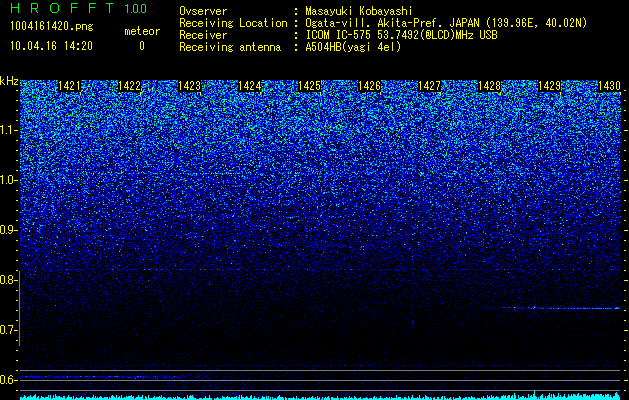Viewport: 629px width, 400px height.
Task: Select antenna value A504HB(yagi 4el)
Action: 353,47
